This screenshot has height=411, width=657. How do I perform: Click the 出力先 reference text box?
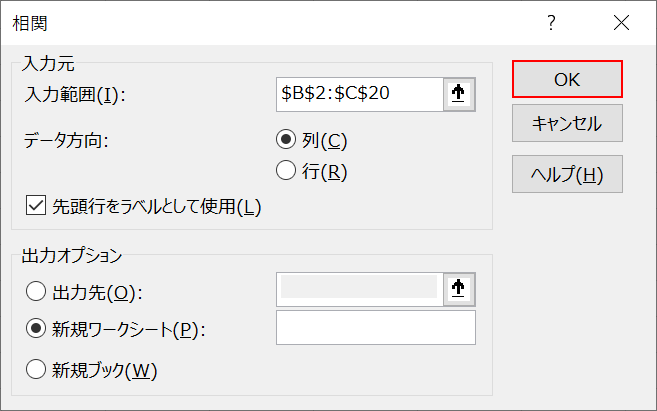[359, 288]
